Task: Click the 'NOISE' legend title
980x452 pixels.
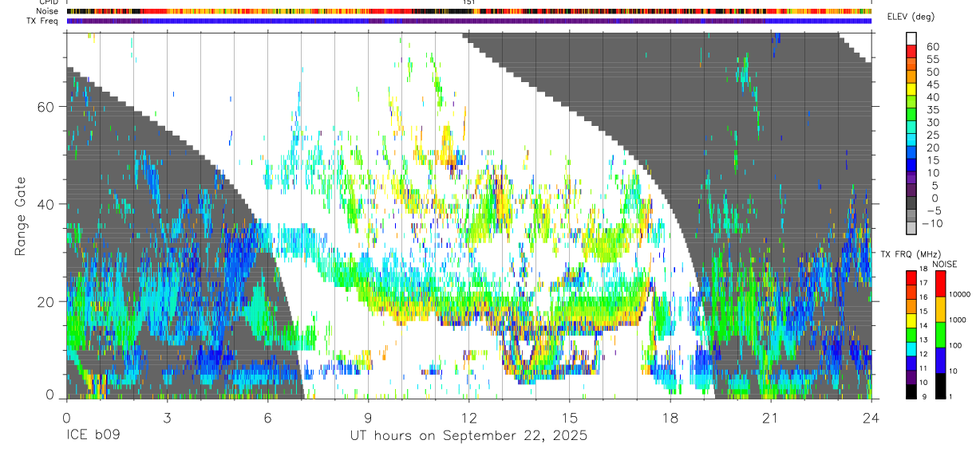Action: (x=945, y=264)
